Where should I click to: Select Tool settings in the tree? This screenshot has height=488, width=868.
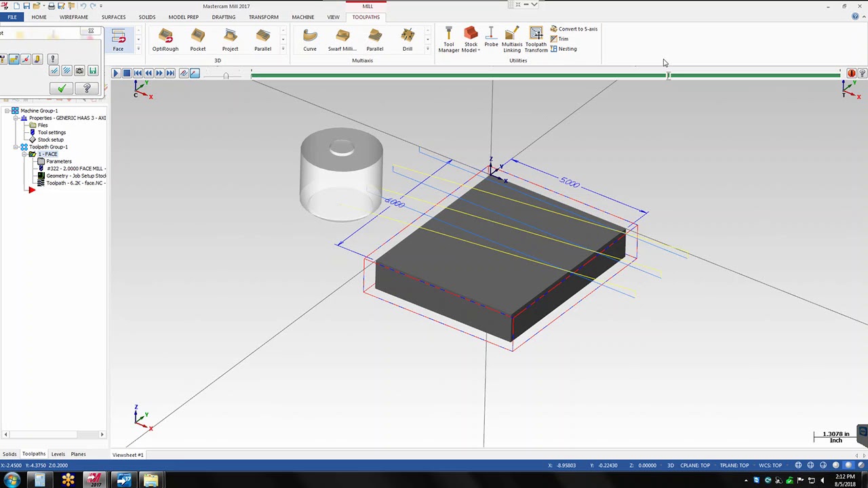click(52, 132)
